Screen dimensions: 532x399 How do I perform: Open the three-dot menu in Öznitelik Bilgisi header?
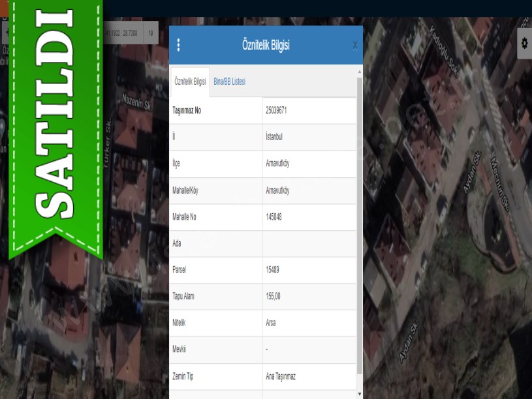coord(178,45)
